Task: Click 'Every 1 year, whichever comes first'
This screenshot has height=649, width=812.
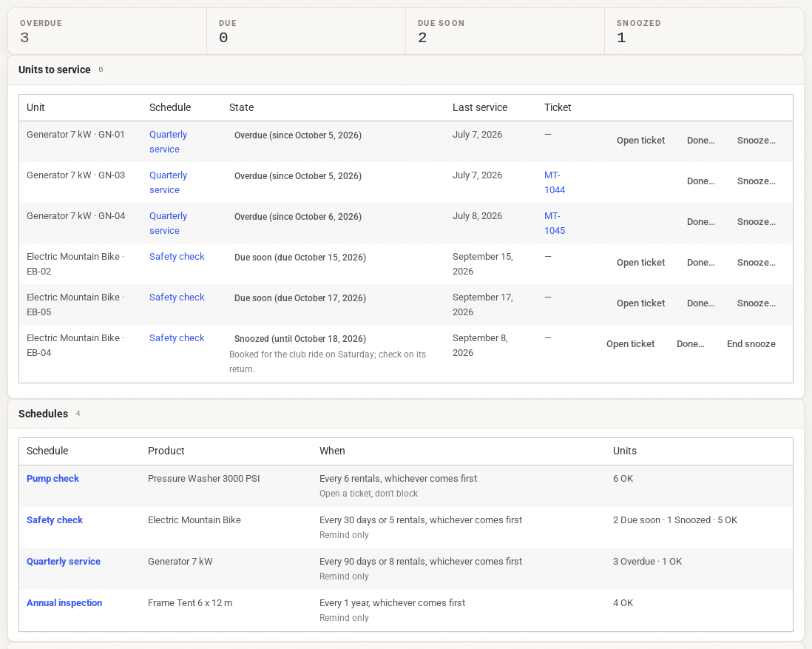Action: [392, 603]
